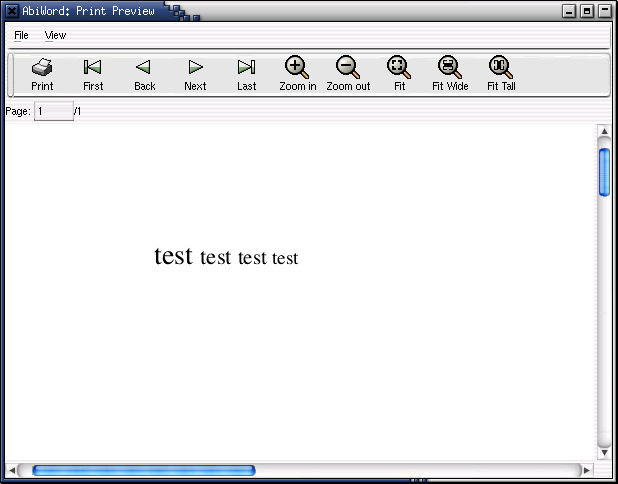Click the horizontal scrollbar right arrow

pyautogui.click(x=586, y=470)
